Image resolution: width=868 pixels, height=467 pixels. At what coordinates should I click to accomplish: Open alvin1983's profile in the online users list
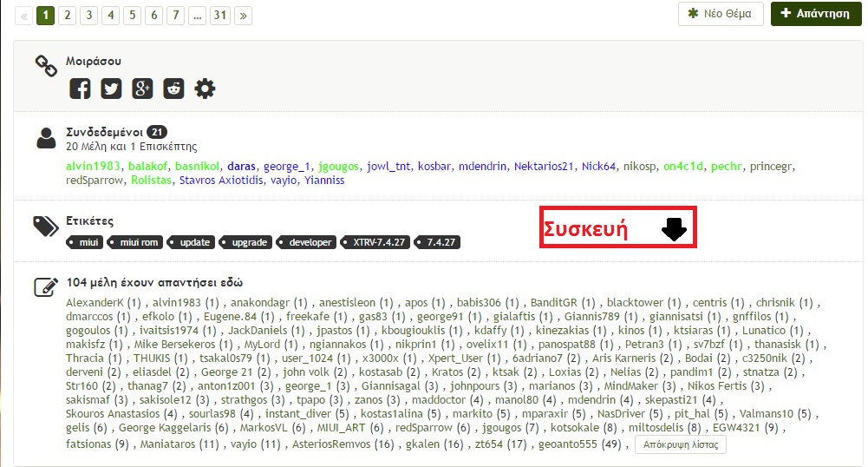point(94,166)
